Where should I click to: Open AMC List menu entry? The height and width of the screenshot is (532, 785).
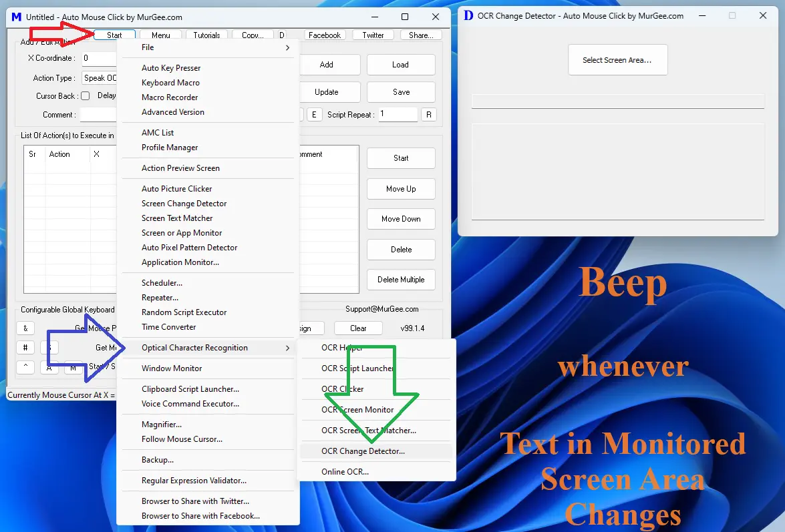208,133
